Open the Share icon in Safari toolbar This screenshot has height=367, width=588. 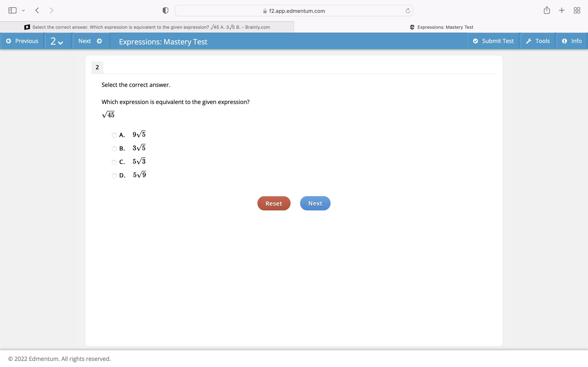pyautogui.click(x=547, y=10)
